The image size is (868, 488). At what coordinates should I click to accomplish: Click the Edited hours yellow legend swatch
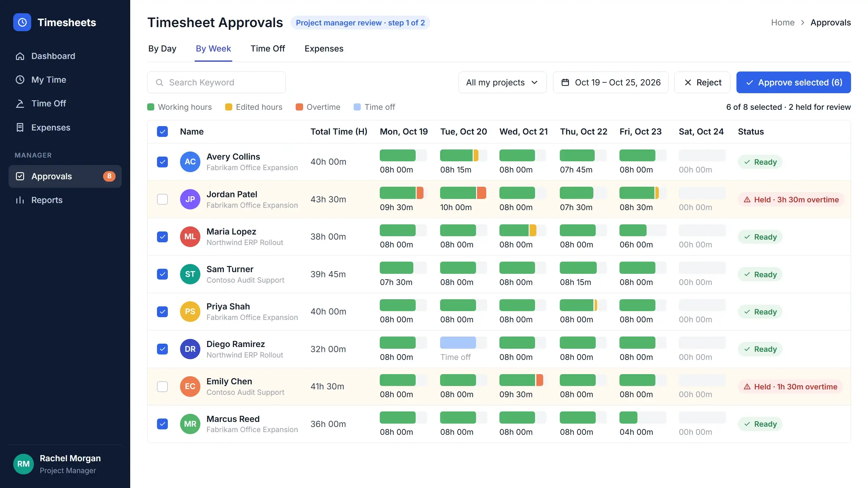tap(229, 107)
